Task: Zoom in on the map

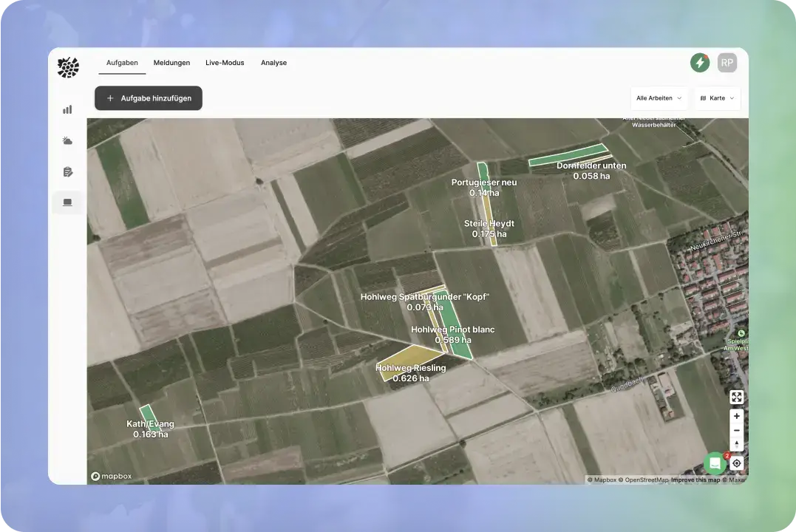Action: pos(736,416)
